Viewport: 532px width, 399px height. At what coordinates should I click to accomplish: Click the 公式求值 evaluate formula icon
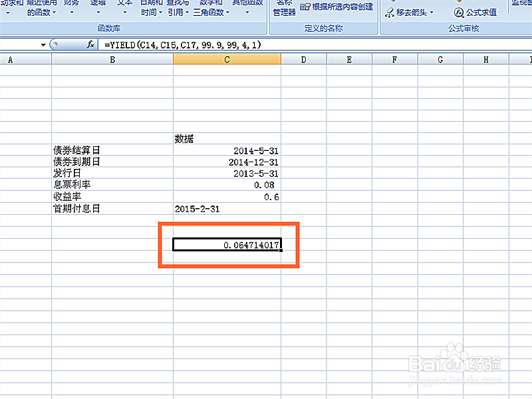click(x=459, y=13)
